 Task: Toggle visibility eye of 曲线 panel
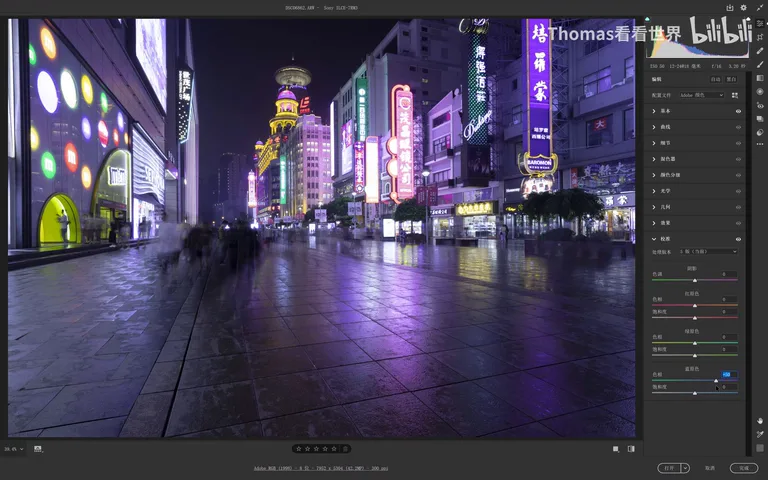click(x=738, y=127)
